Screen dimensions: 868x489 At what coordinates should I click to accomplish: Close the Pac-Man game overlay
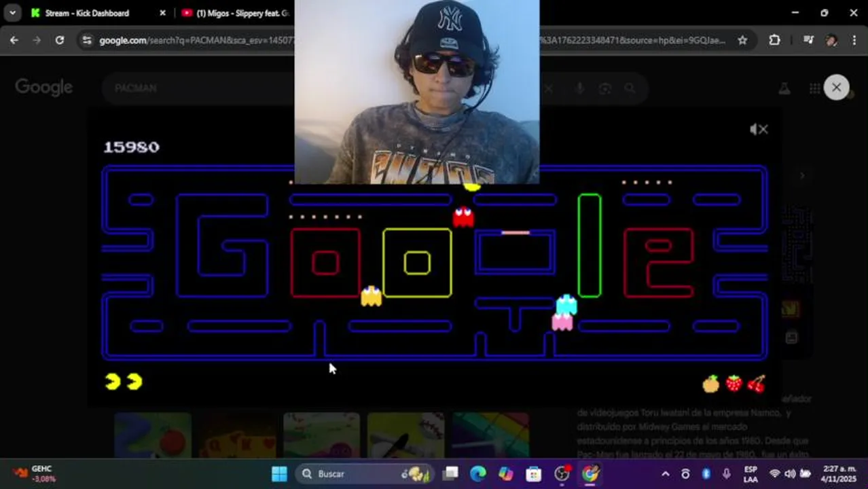[x=836, y=88]
